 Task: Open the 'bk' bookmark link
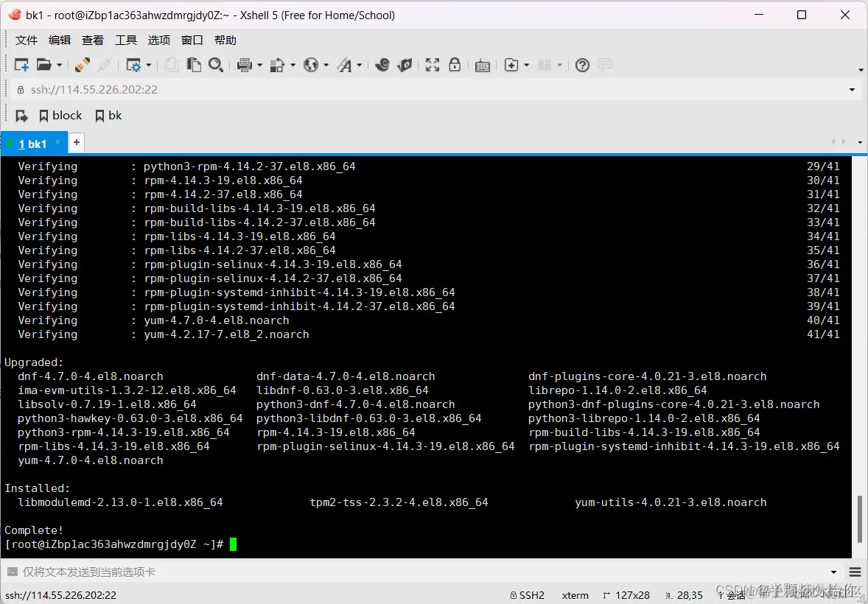pyautogui.click(x=108, y=116)
